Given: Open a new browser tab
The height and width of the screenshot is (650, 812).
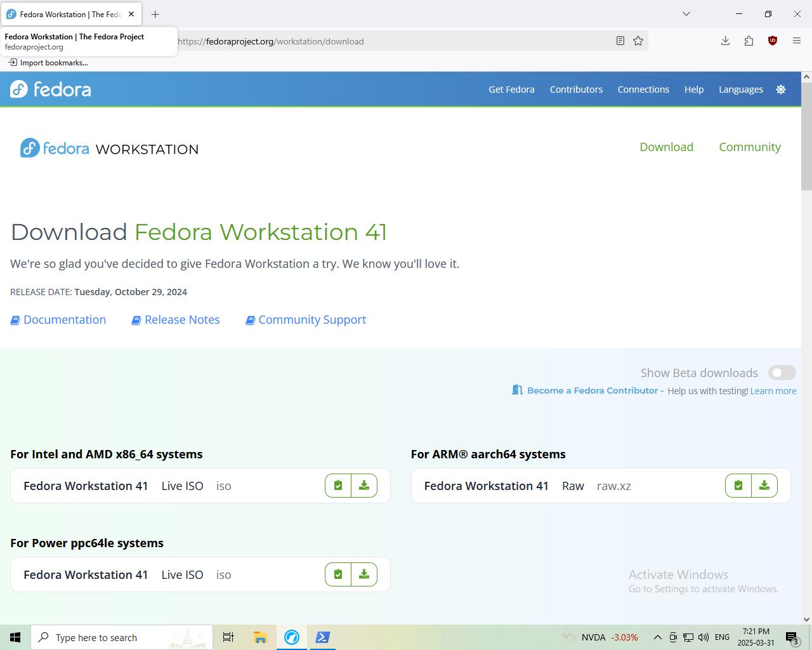Looking at the screenshot, I should coord(155,14).
